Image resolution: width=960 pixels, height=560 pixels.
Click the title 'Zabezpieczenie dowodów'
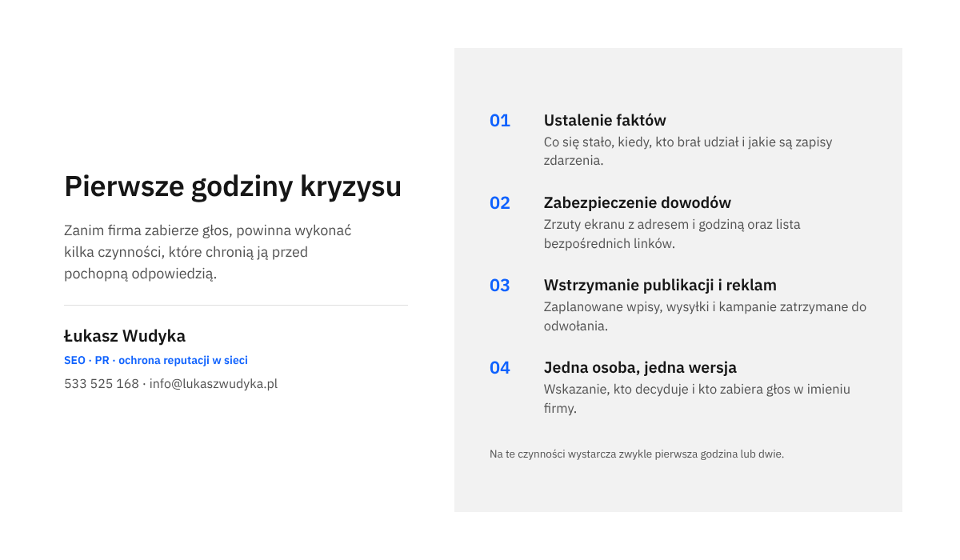coord(638,203)
